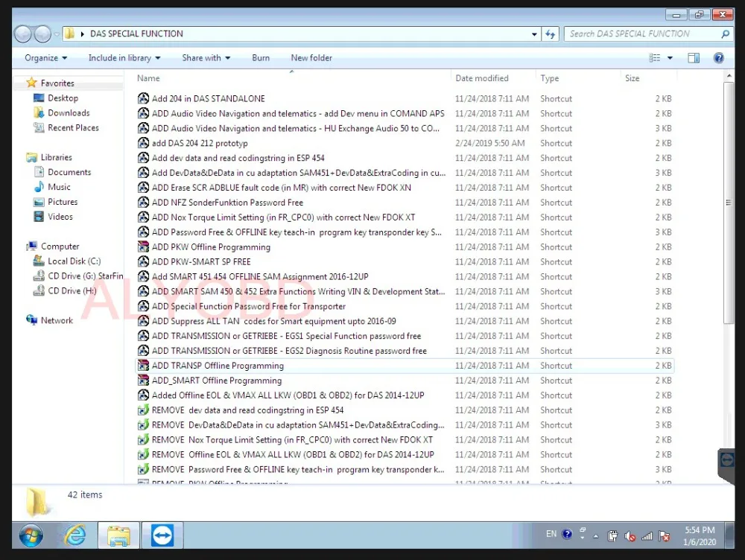The width and height of the screenshot is (745, 560).
Task: Click icon of ADD_SMART Offline Programming
Action: click(x=143, y=380)
